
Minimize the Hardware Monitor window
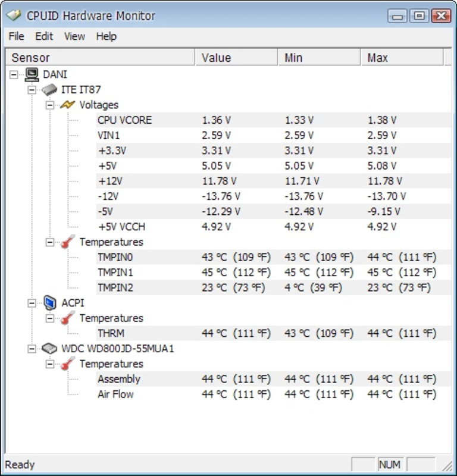tap(397, 16)
